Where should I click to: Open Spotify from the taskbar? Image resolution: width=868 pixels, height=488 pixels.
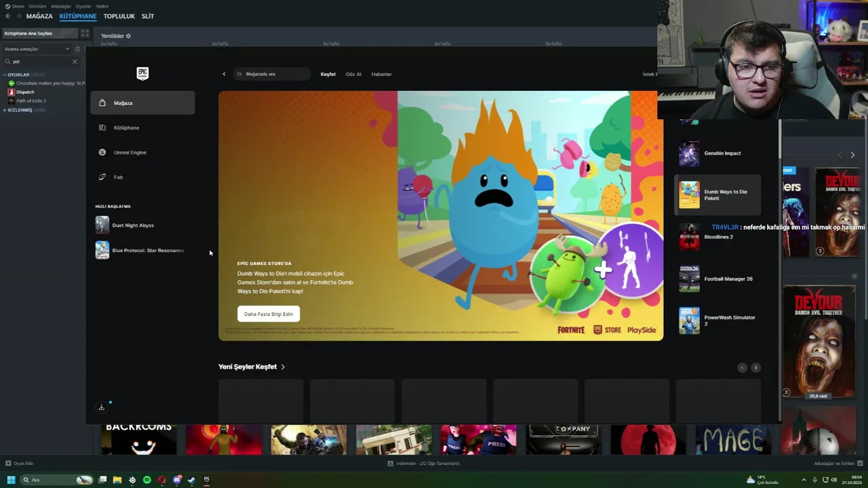(x=146, y=480)
